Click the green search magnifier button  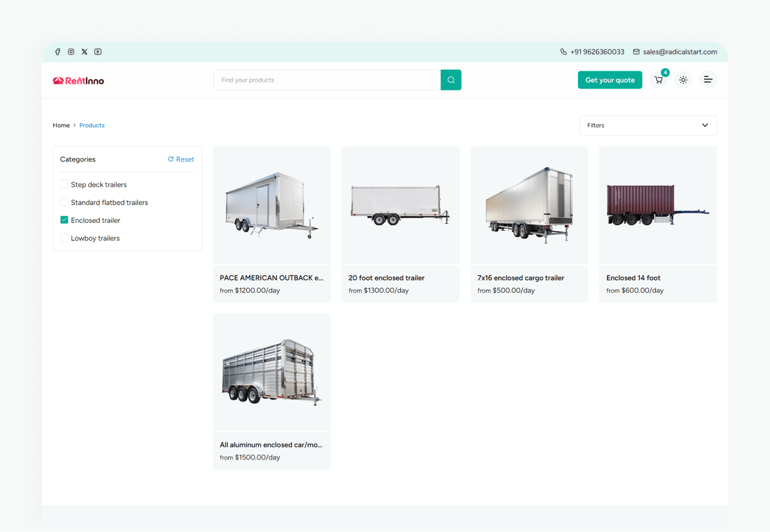(451, 80)
